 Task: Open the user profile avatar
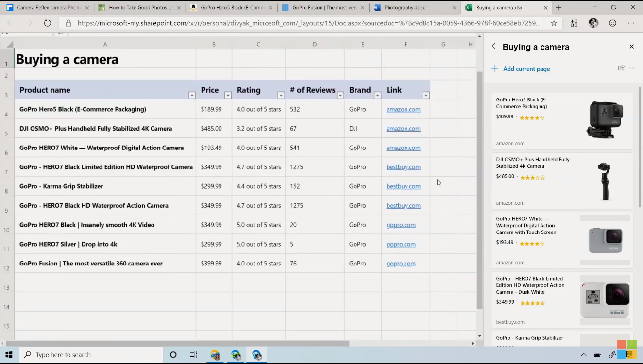pos(593,23)
